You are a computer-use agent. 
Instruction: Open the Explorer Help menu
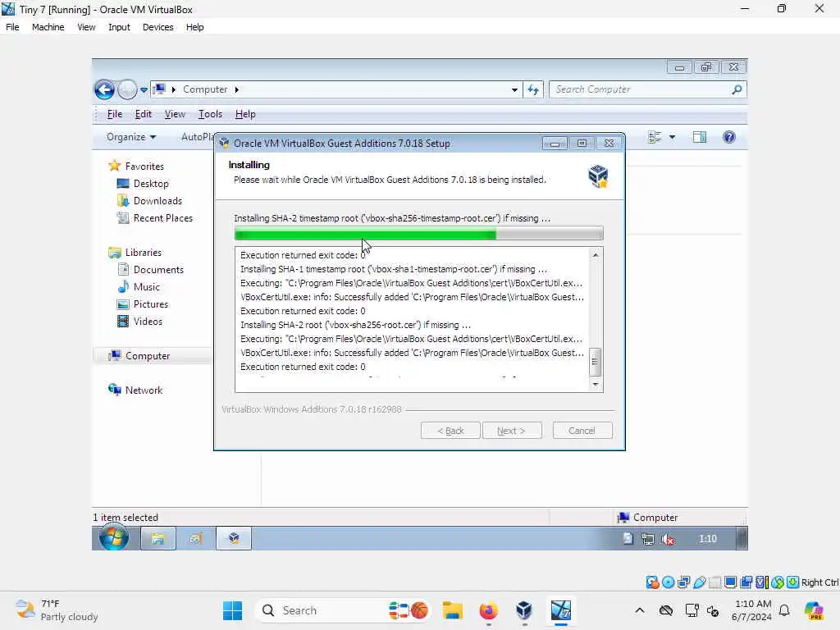pyautogui.click(x=245, y=114)
